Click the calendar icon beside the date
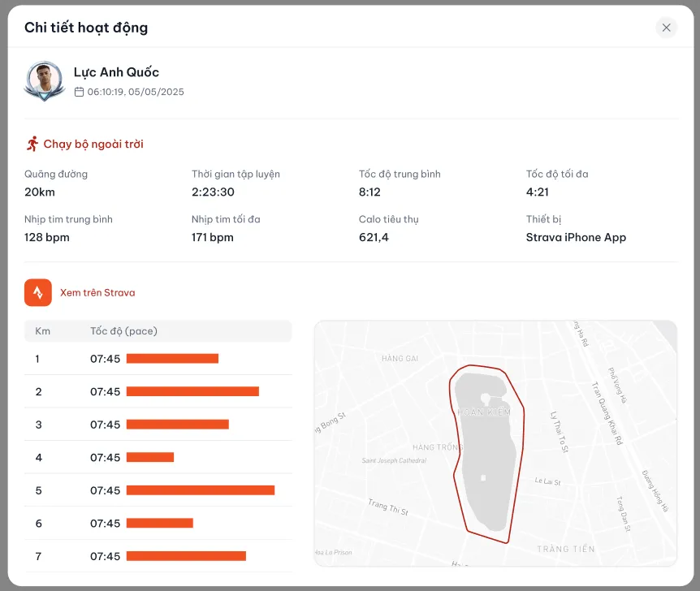The image size is (700, 591). 79,93
